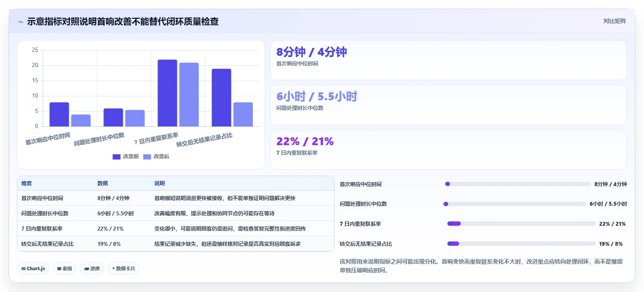Click the progress label 首次响应中位时间

pyautogui.click(x=361, y=184)
